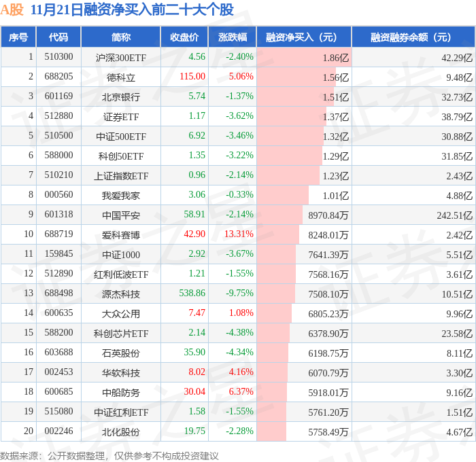The image size is (476, 462).
Task: Click closing price 538.86
Action: point(192,294)
